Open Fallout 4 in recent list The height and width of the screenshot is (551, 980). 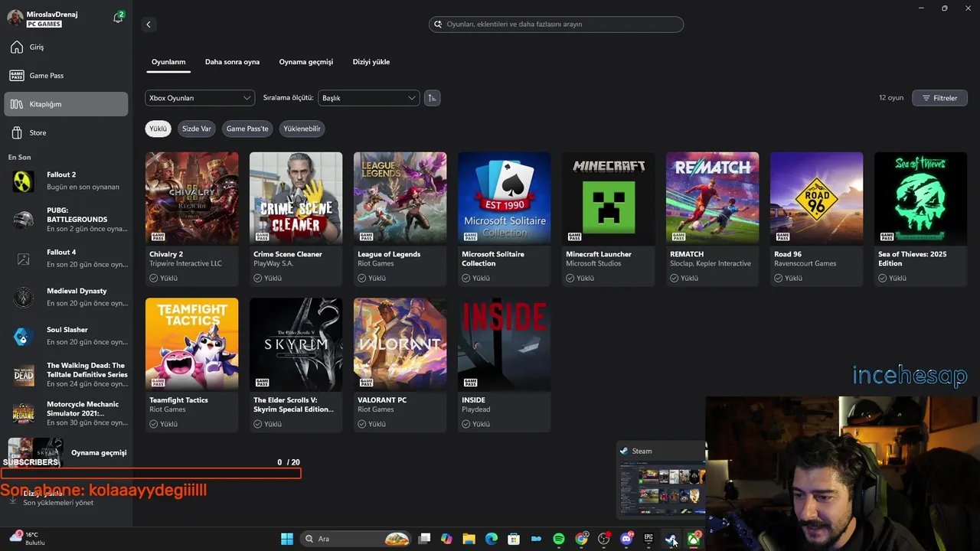pos(66,259)
